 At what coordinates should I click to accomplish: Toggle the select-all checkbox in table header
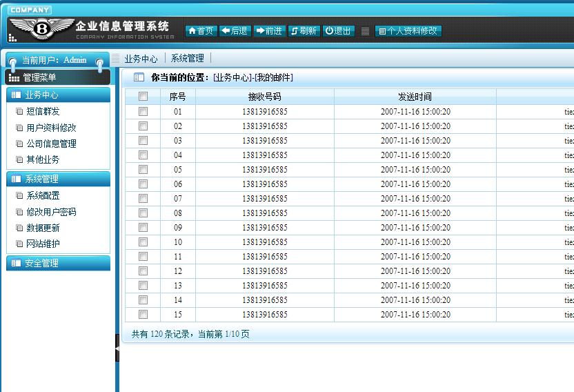143,97
